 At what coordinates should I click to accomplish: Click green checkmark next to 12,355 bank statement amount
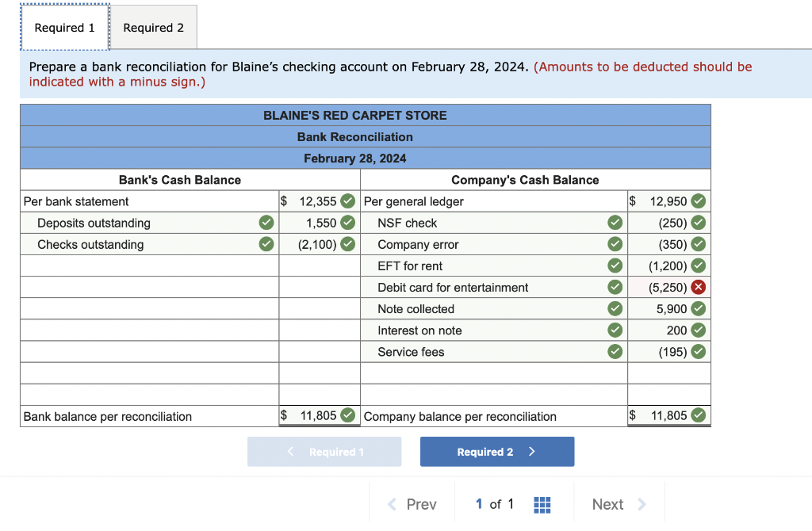(348, 201)
